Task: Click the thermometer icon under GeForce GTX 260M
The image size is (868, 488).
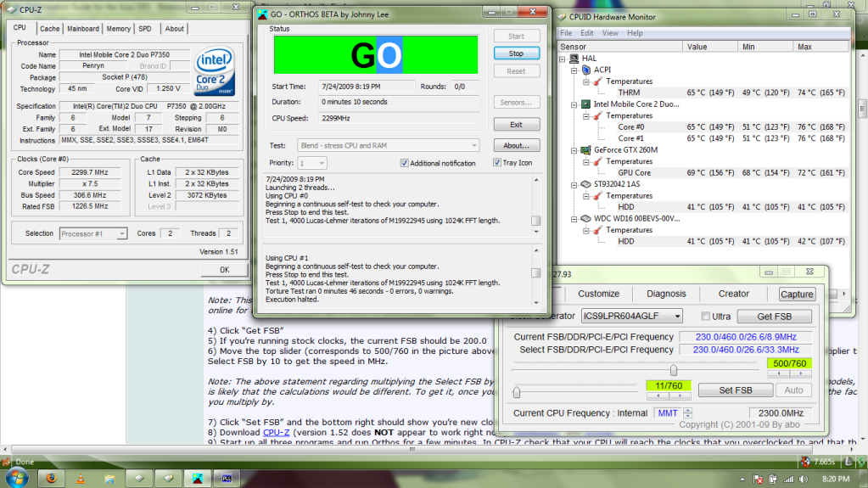Action: tap(598, 161)
